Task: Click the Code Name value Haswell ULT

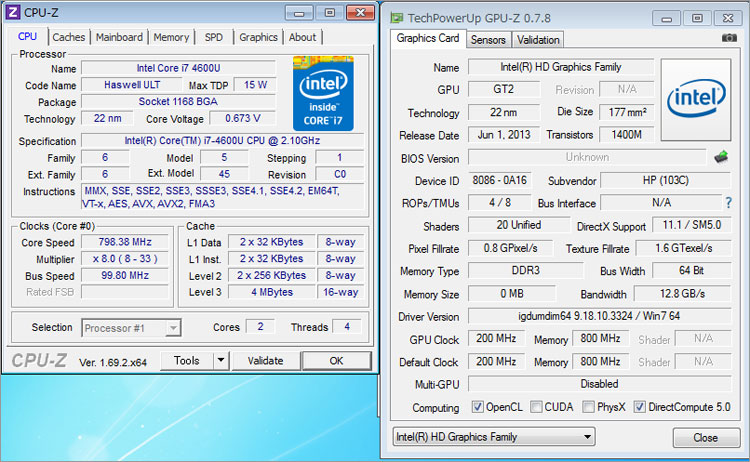Action: coord(132,85)
